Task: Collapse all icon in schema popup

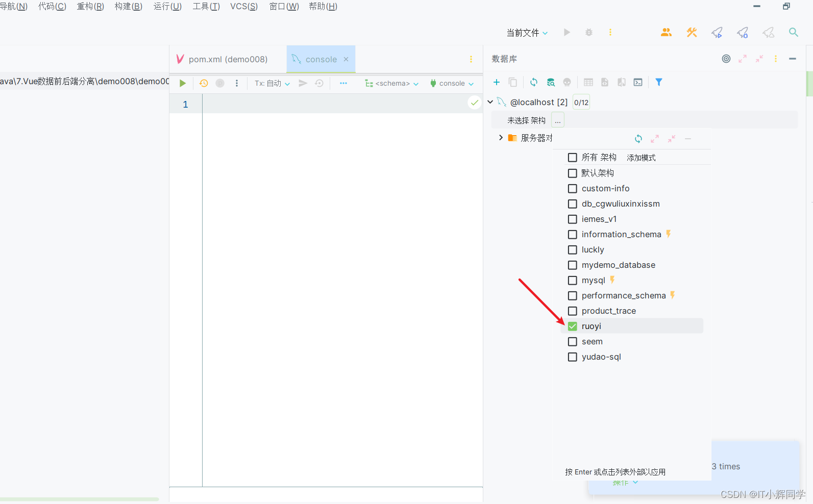Action: coord(672,139)
